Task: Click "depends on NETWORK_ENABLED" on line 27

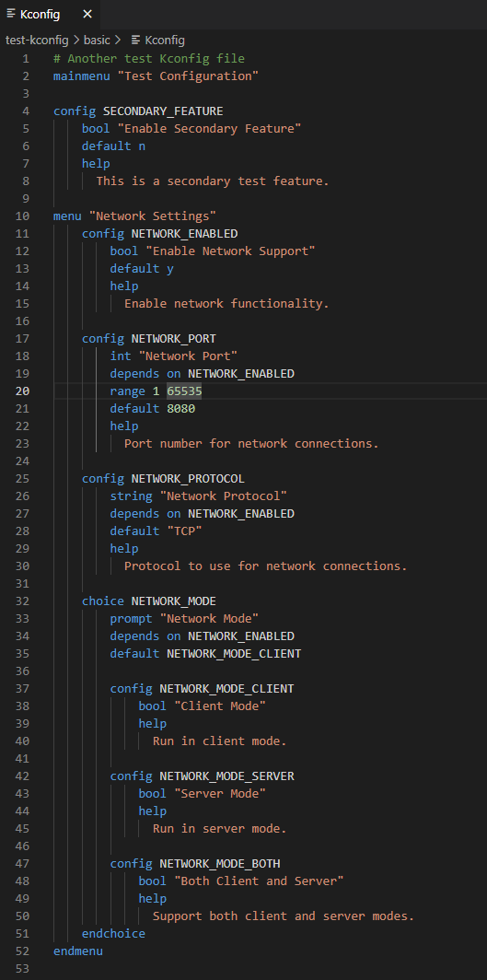Action: (x=203, y=514)
